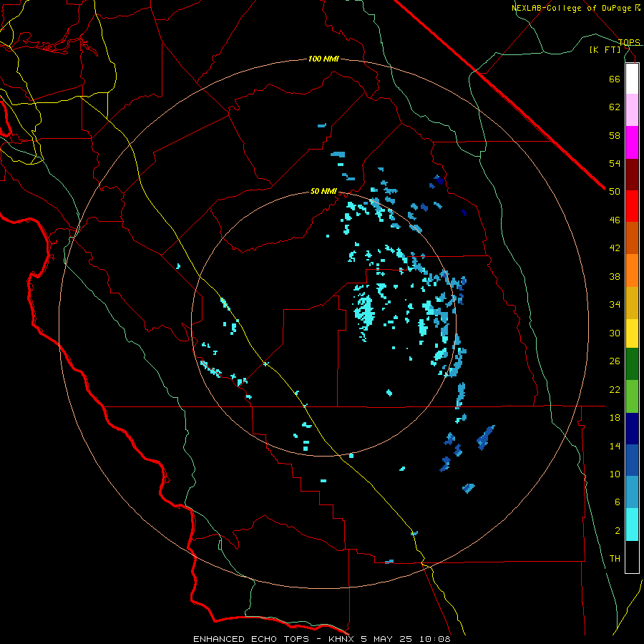
Task: Click the legend value "10"
Action: (x=615, y=474)
